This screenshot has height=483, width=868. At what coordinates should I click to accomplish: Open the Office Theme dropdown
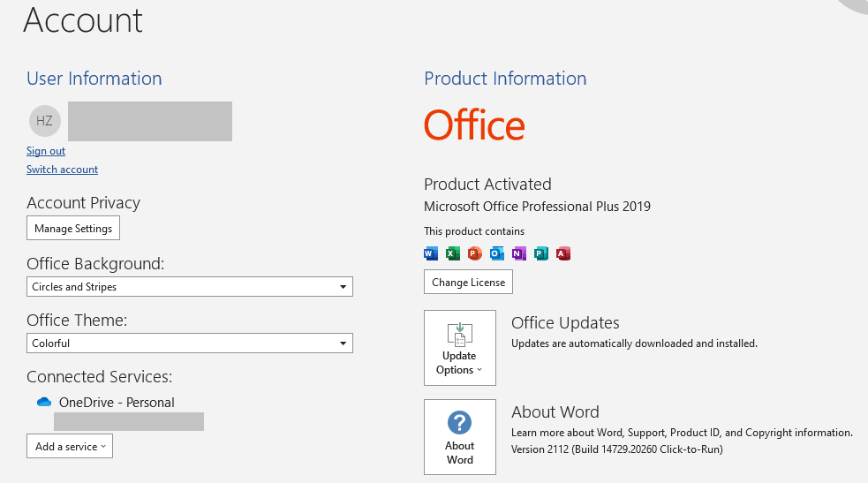point(190,343)
